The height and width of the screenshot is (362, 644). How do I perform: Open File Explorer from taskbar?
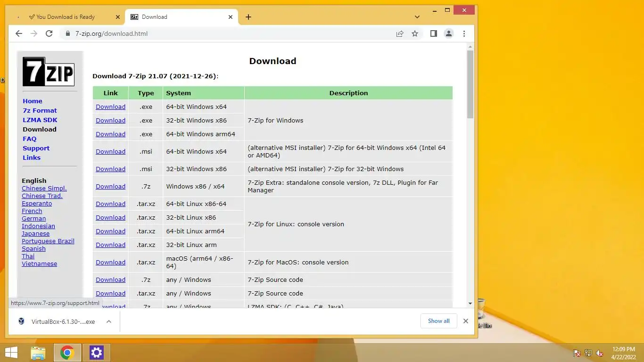point(38,353)
